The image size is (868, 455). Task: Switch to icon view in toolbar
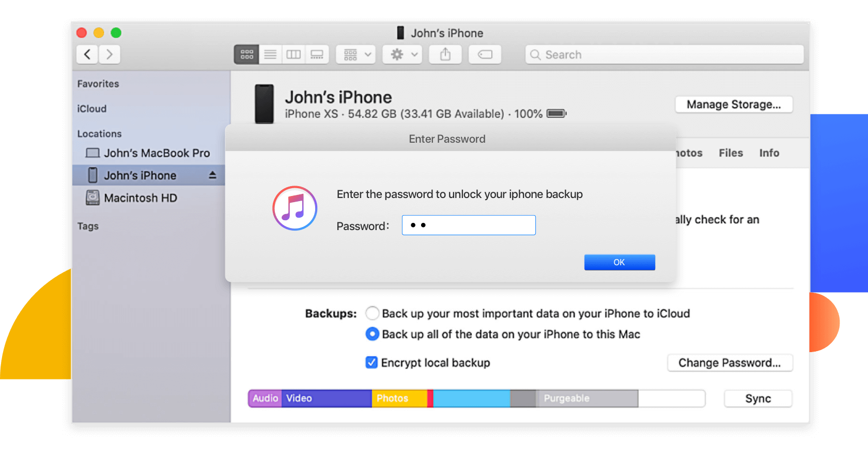(x=246, y=54)
